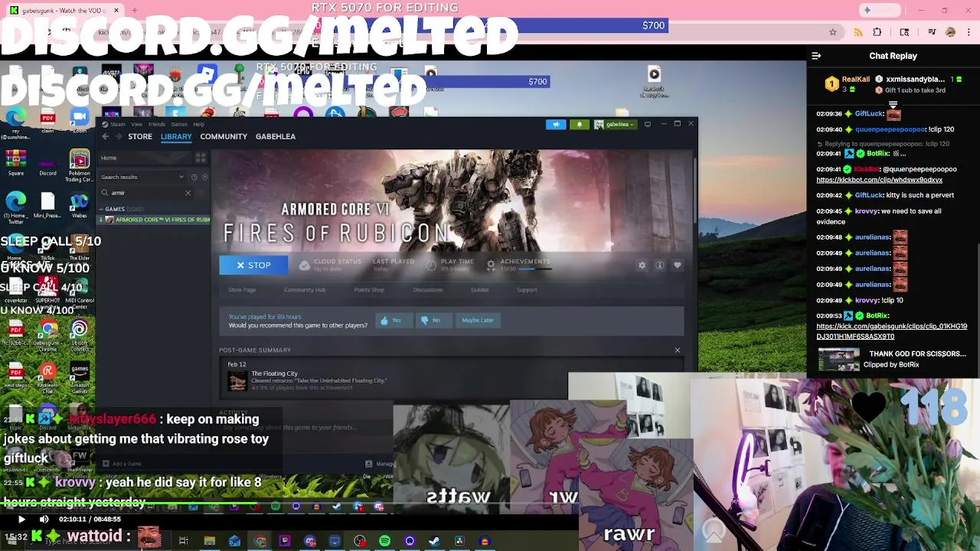Open the COMMUNITY tab in Steam
980x551 pixels.
click(224, 136)
